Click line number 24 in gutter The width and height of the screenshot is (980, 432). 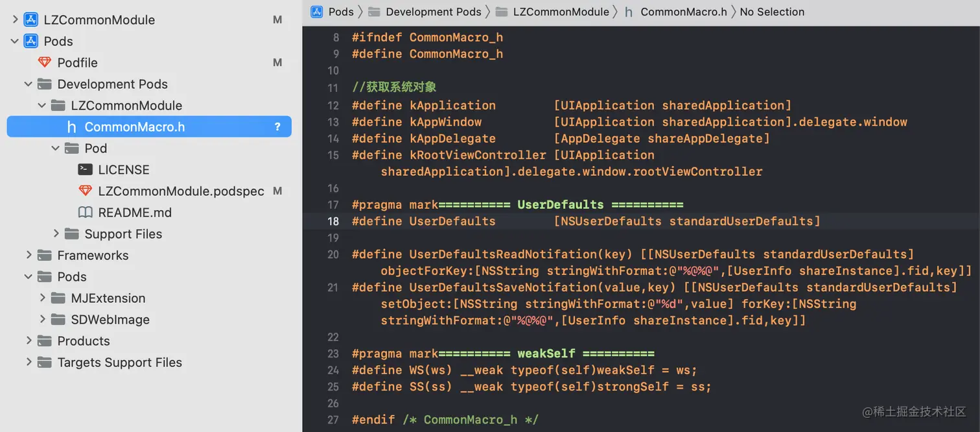point(333,370)
